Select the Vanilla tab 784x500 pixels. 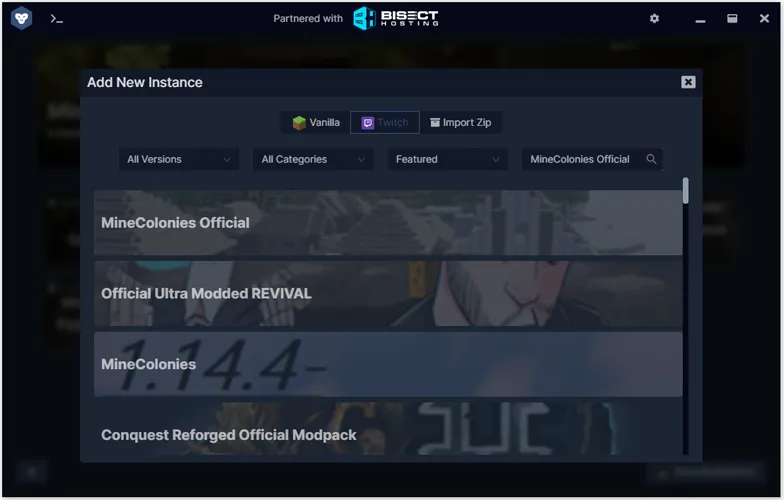pyautogui.click(x=316, y=122)
